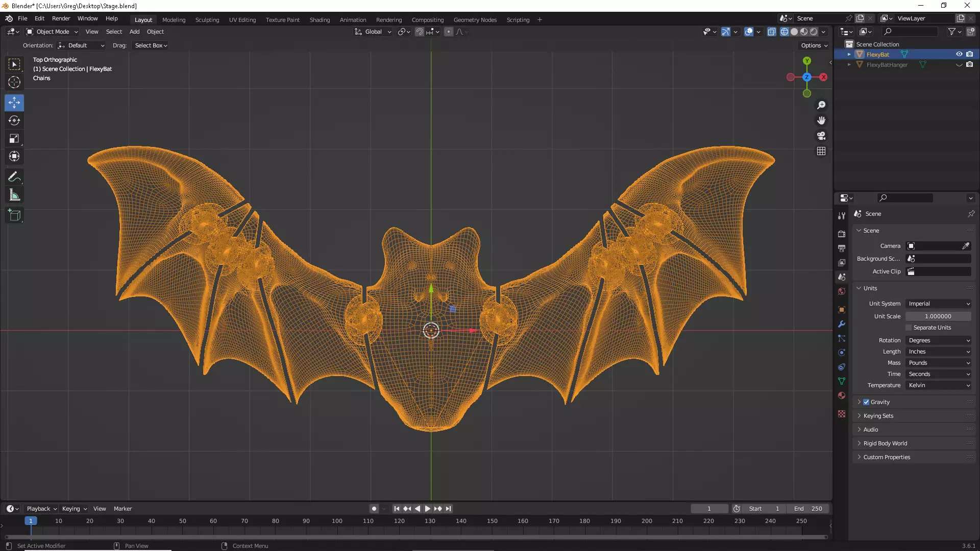Open the World properties tab
This screenshot has height=551, width=980.
click(842, 291)
